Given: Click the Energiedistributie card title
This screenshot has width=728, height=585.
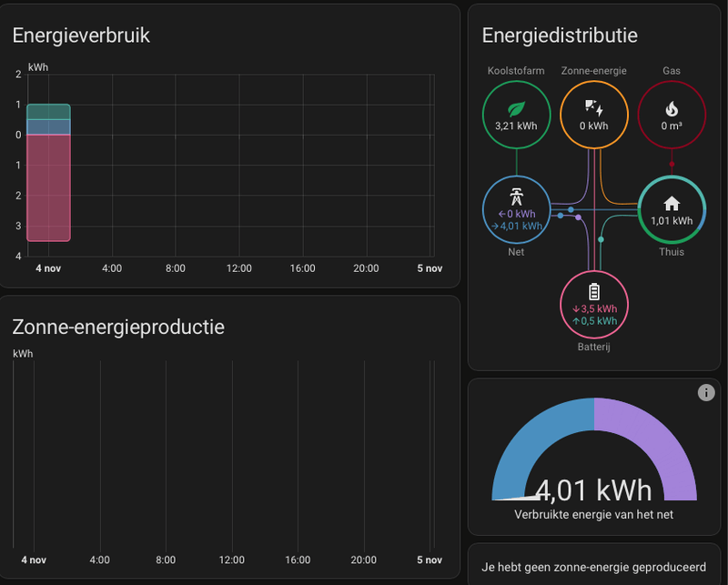Looking at the screenshot, I should coord(560,35).
